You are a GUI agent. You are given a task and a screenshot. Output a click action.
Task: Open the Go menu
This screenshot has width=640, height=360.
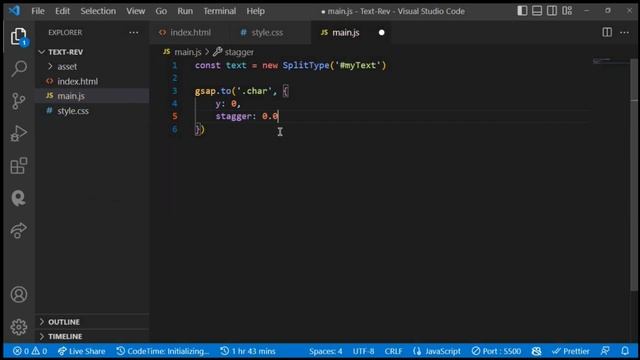[x=161, y=11]
